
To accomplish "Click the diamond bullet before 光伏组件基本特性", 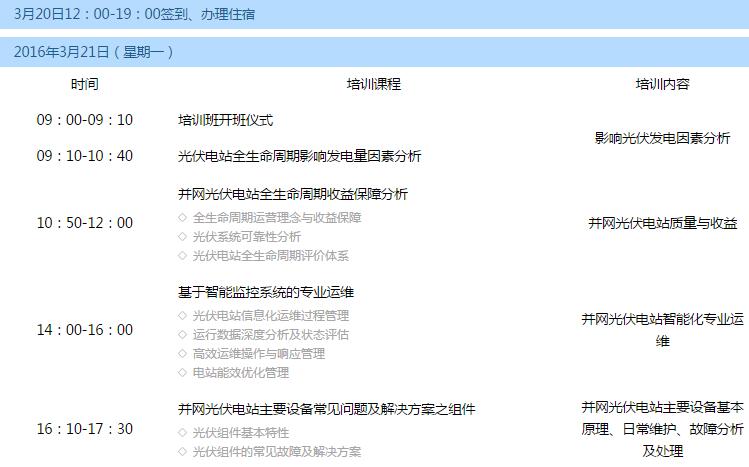I will (x=182, y=433).
